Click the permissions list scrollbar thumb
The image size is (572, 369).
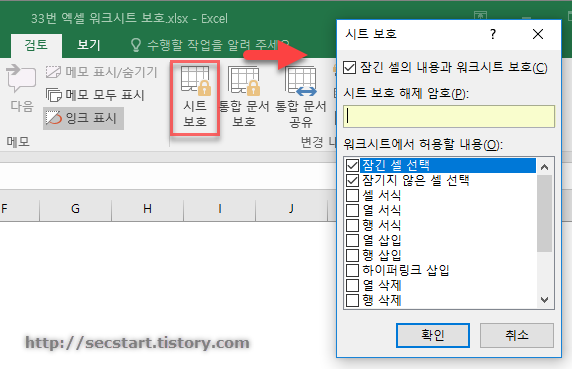pyautogui.click(x=545, y=213)
